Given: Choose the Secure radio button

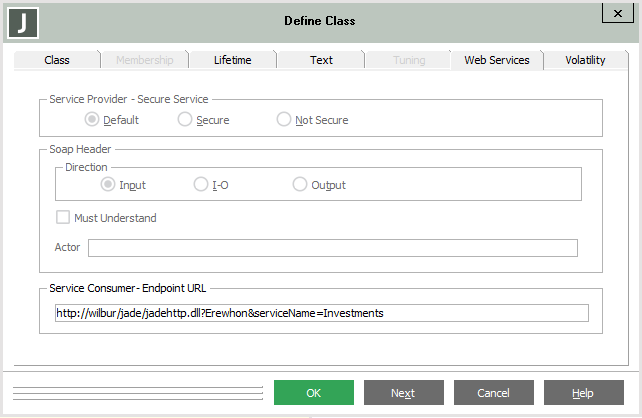Looking at the screenshot, I should pyautogui.click(x=185, y=120).
